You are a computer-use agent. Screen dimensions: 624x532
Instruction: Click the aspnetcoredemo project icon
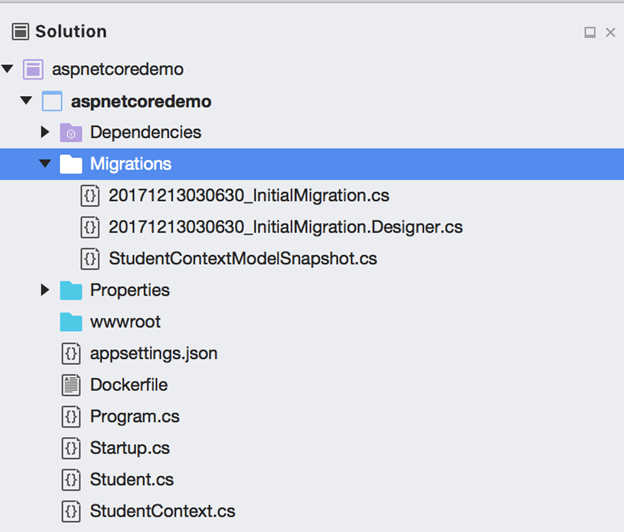(52, 101)
